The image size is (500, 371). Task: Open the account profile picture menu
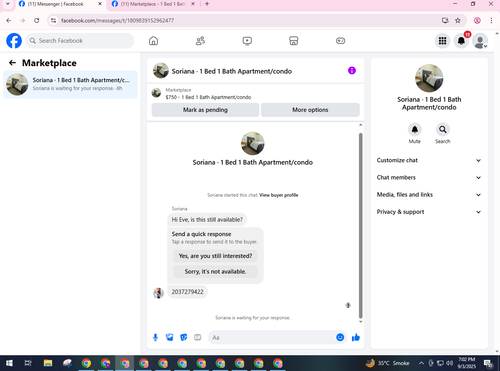click(x=480, y=41)
